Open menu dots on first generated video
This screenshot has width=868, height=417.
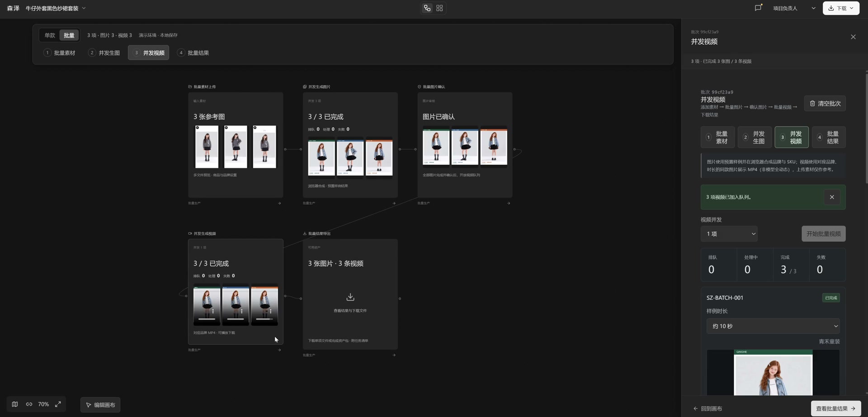tap(213, 311)
